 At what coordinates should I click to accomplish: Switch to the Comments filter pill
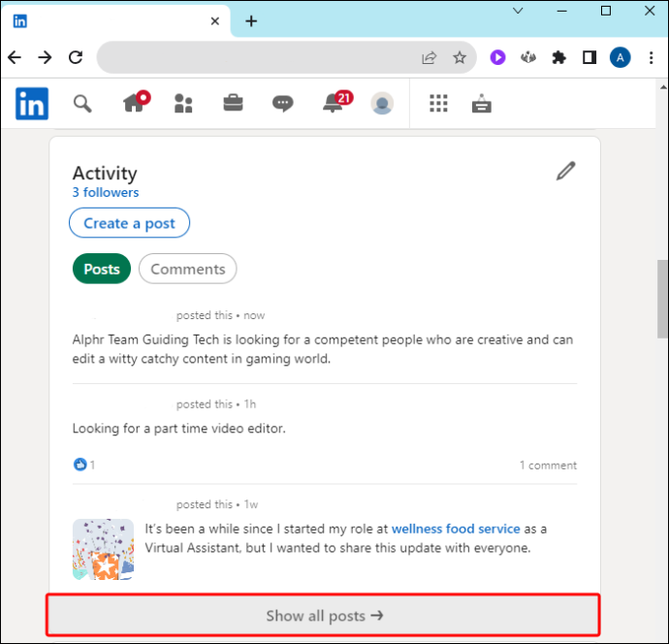[188, 269]
